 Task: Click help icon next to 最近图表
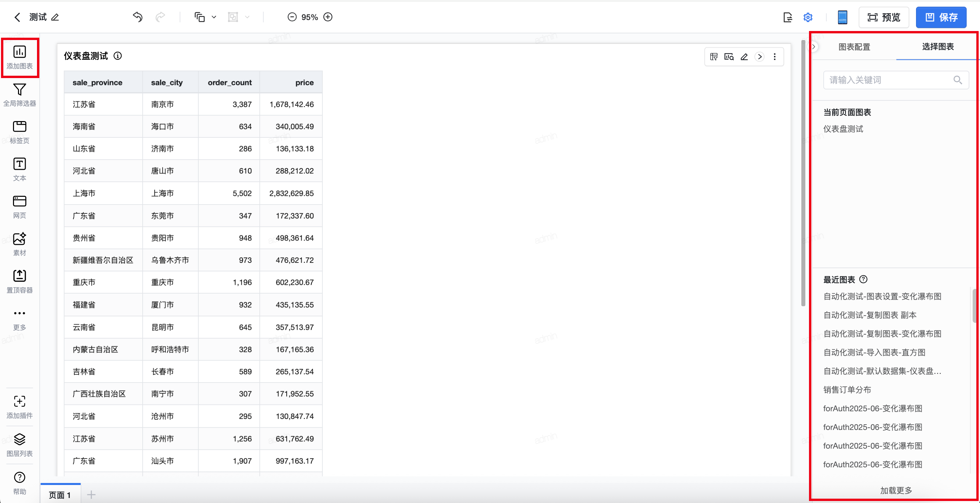coord(864,280)
